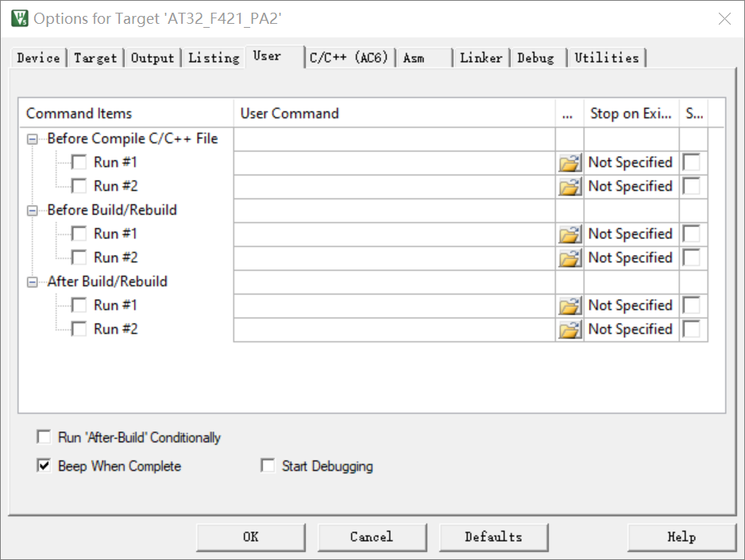Enable Run #2 under Before Build/Rebuild
This screenshot has width=745, height=560.
pos(79,257)
